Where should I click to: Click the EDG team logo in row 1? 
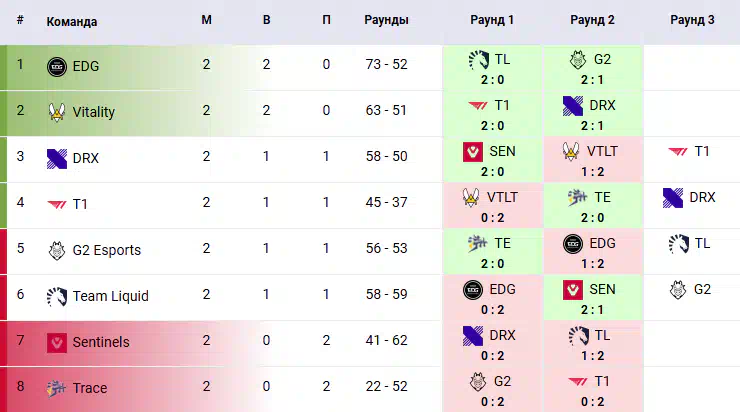pyautogui.click(x=57, y=67)
